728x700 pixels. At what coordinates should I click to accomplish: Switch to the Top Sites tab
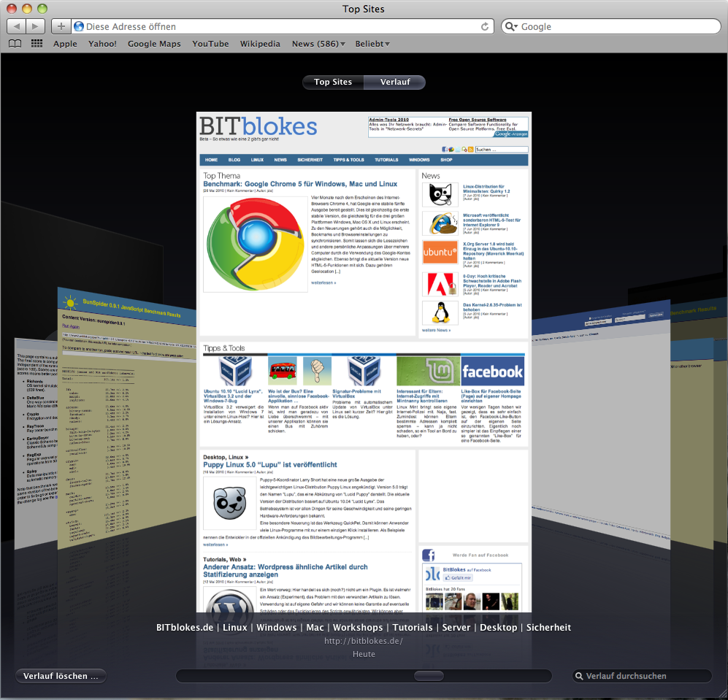333,82
